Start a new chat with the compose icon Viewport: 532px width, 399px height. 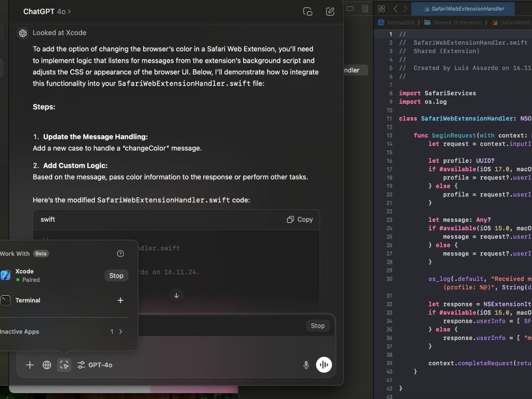click(x=330, y=12)
